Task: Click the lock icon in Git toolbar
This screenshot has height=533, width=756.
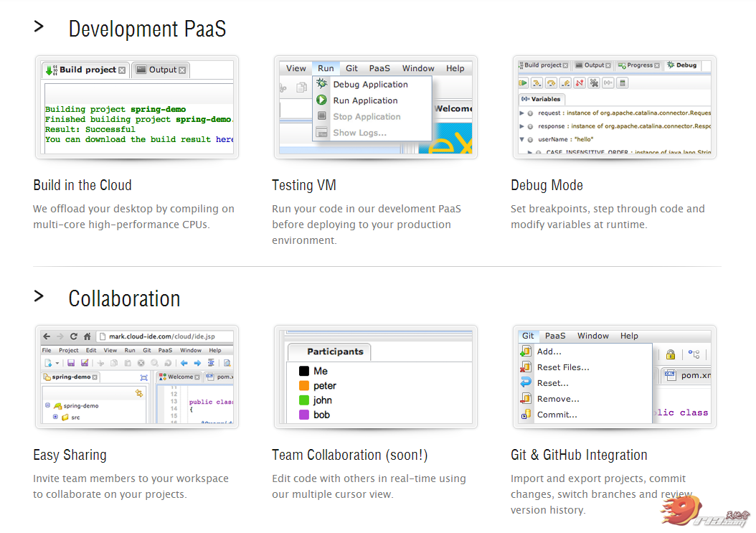Action: tap(671, 354)
